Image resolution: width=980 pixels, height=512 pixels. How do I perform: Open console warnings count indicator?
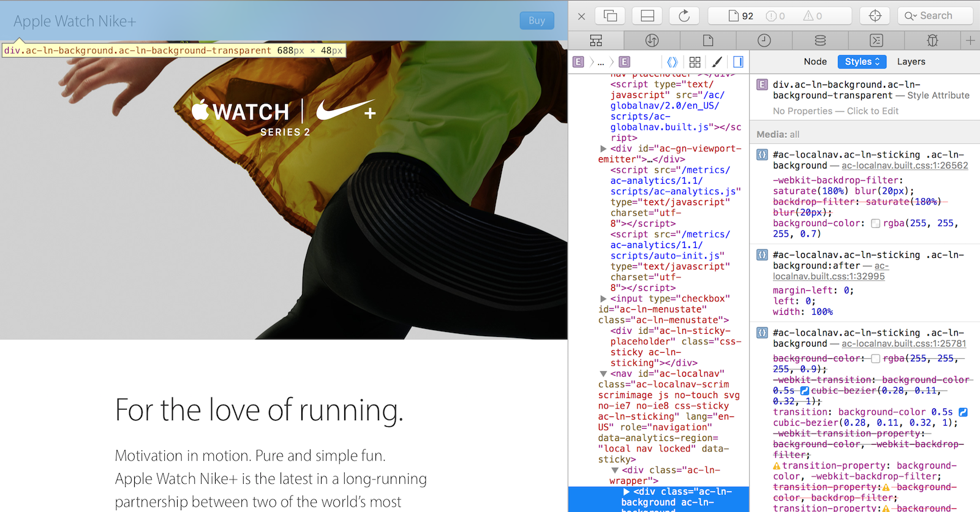tap(813, 16)
